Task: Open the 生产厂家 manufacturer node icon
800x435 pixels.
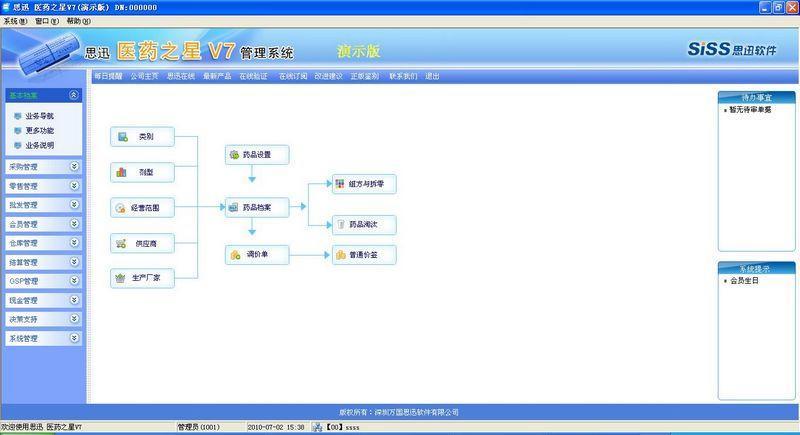Action: click(120, 278)
